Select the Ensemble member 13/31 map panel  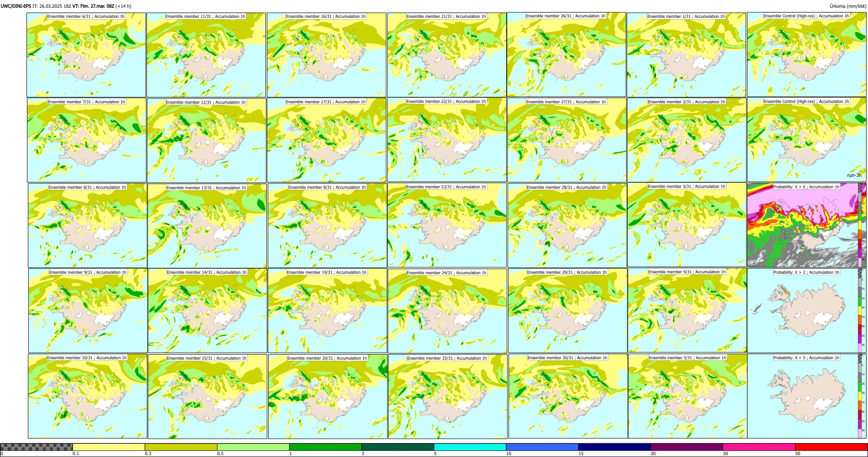tap(207, 226)
